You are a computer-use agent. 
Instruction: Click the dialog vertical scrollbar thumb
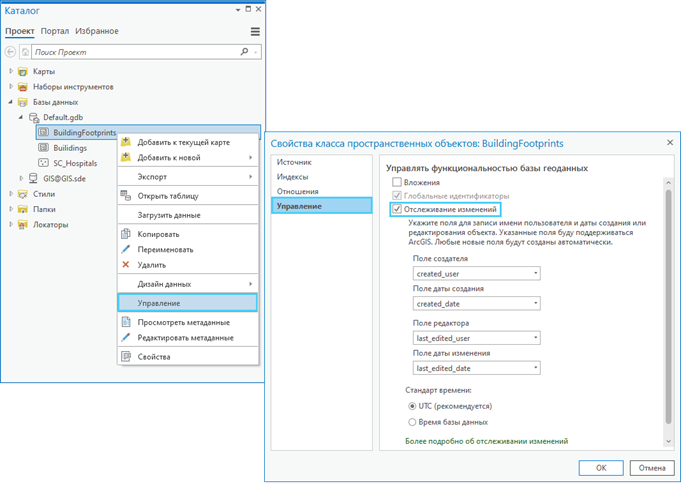668,306
